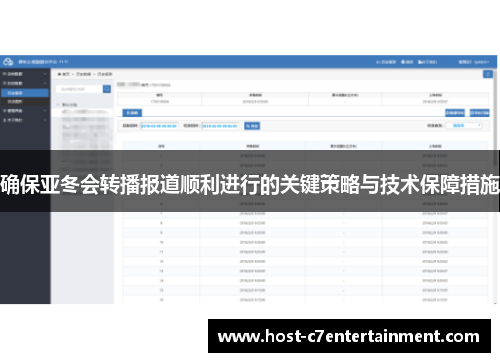Click the first of three header shortcut links
Viewport: 500px width, 362px height.
click(x=386, y=62)
